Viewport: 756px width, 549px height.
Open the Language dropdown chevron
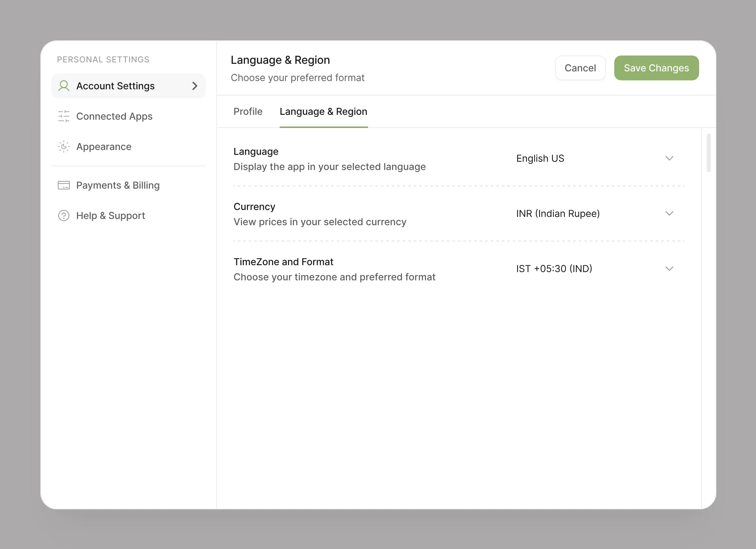click(x=669, y=158)
